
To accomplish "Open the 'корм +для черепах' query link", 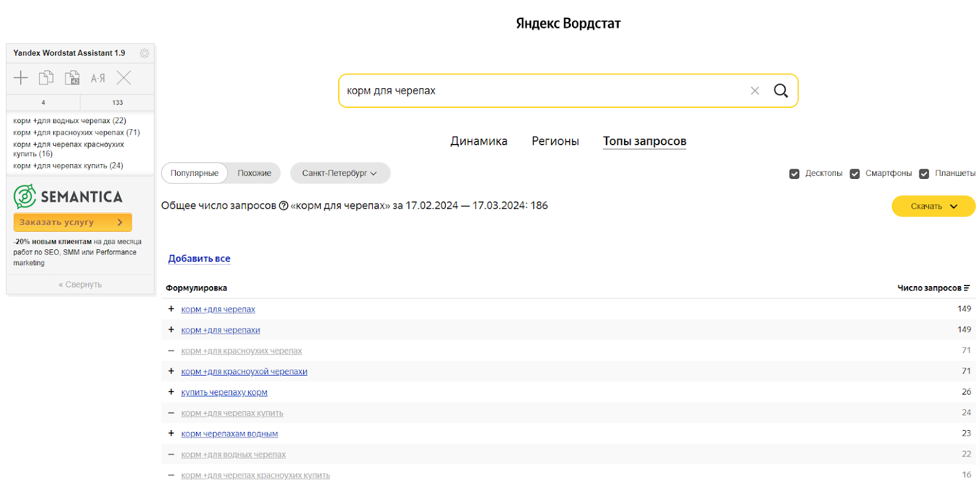I will [x=218, y=309].
